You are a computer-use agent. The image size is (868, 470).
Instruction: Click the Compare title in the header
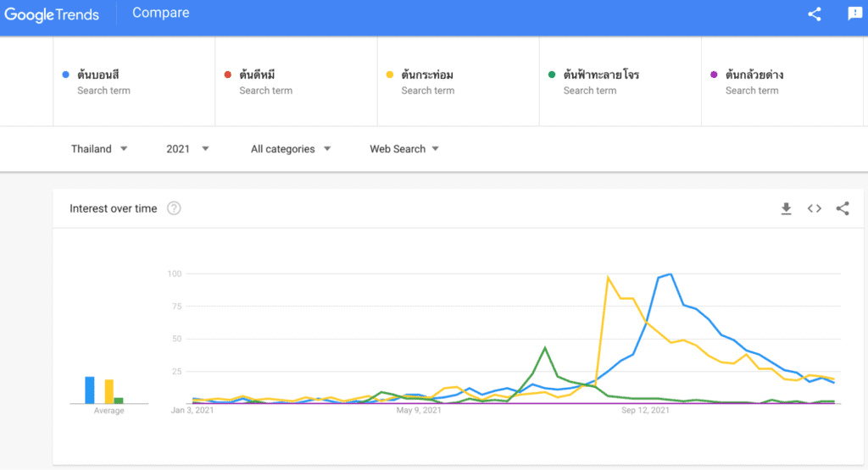161,13
